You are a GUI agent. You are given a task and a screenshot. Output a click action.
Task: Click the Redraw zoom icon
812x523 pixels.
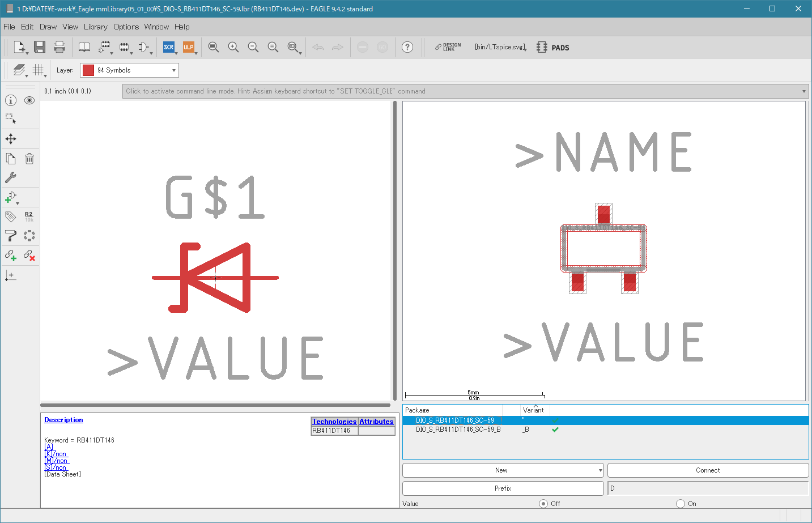click(273, 47)
